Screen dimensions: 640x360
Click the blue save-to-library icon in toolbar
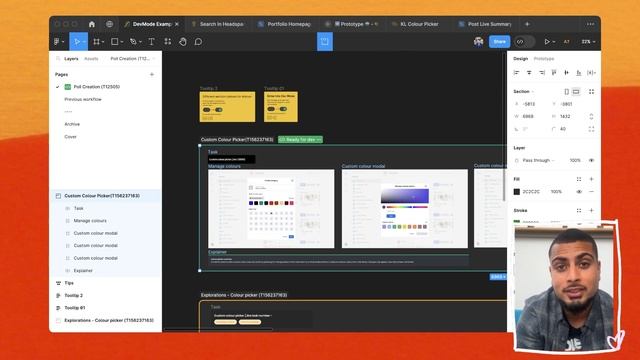point(325,42)
